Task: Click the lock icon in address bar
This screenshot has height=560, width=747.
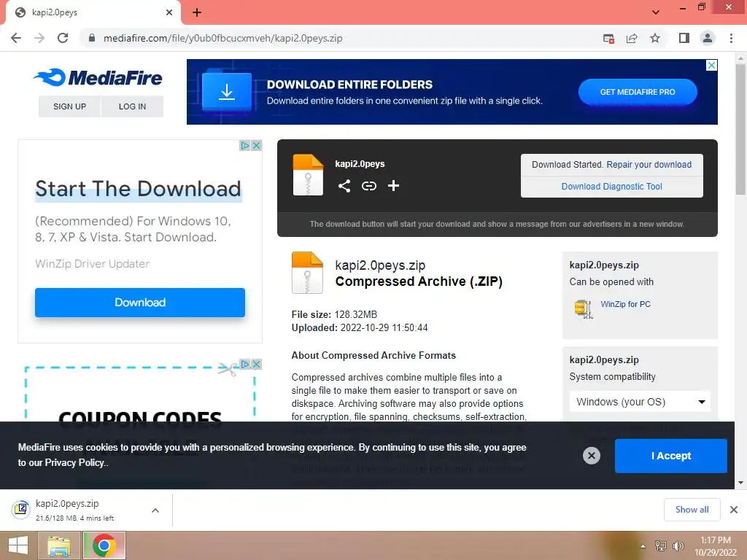Action: (x=92, y=38)
